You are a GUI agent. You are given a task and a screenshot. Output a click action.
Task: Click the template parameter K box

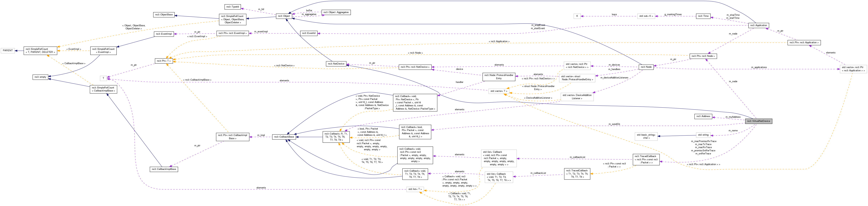pyautogui.click(x=577, y=16)
